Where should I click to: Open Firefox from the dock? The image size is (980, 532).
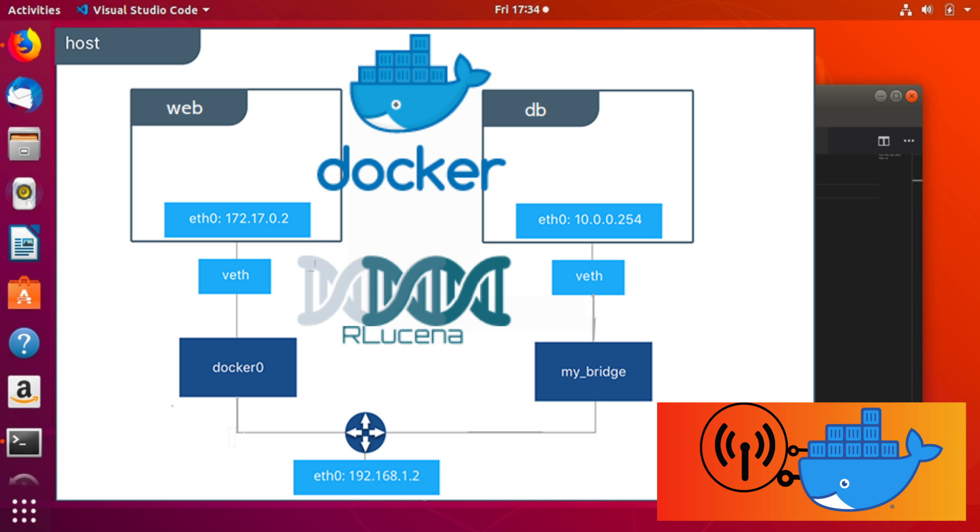(24, 45)
